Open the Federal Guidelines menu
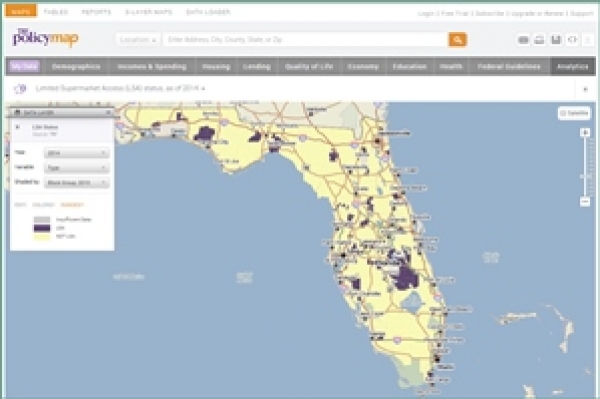The image size is (600, 399). point(509,67)
